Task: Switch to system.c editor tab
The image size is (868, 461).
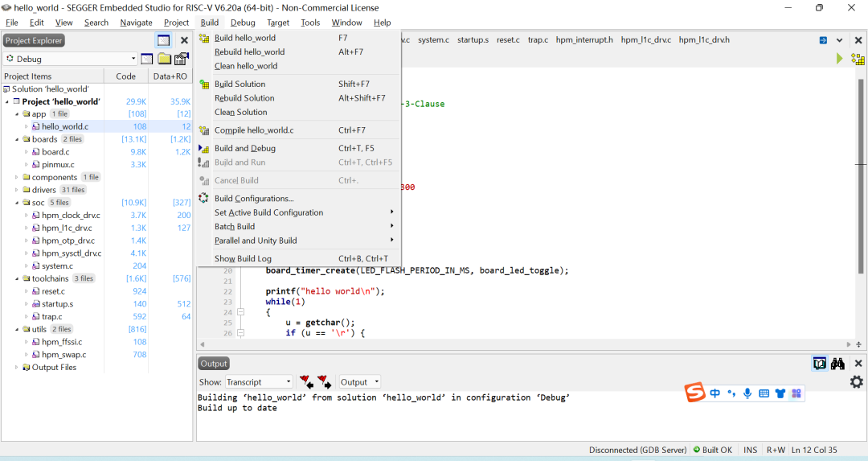Action: click(433, 40)
